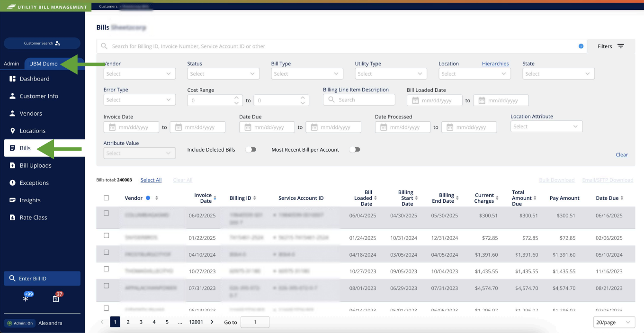Sort by Billing End Date column
The image size is (644, 333).
click(x=458, y=198)
